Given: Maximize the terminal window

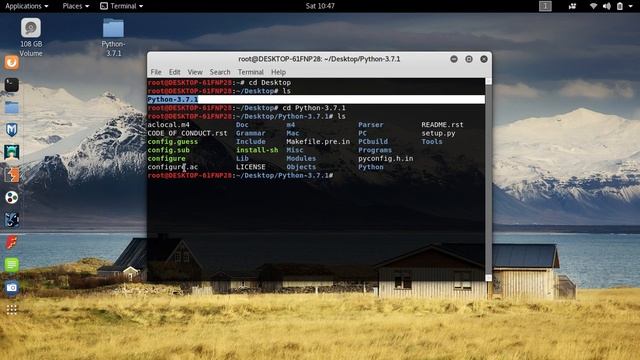Looking at the screenshot, I should (x=469, y=59).
